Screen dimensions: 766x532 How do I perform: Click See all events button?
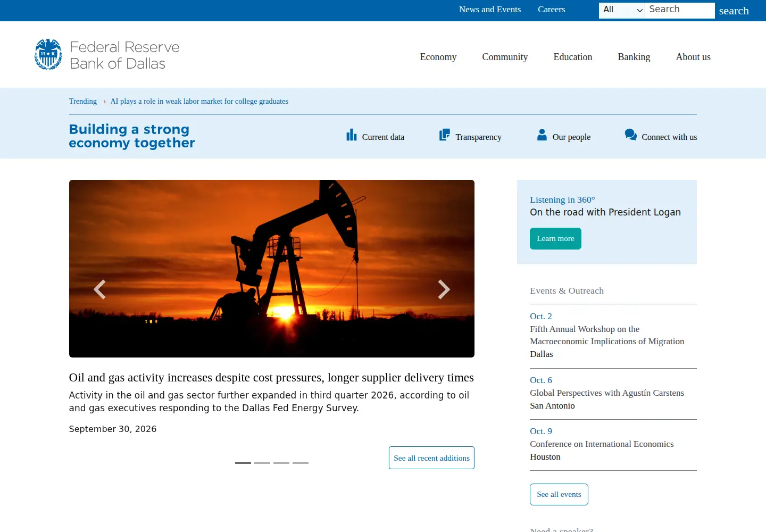pyautogui.click(x=559, y=494)
